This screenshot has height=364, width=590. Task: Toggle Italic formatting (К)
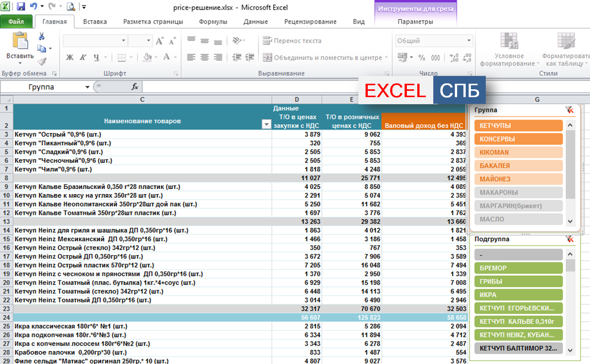coord(83,57)
